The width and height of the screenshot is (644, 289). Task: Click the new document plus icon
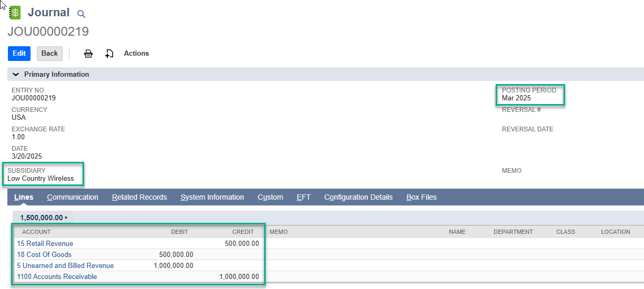(x=109, y=54)
